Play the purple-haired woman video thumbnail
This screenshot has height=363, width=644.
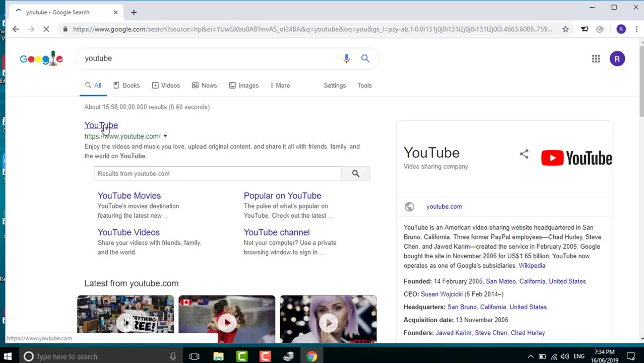(328, 320)
